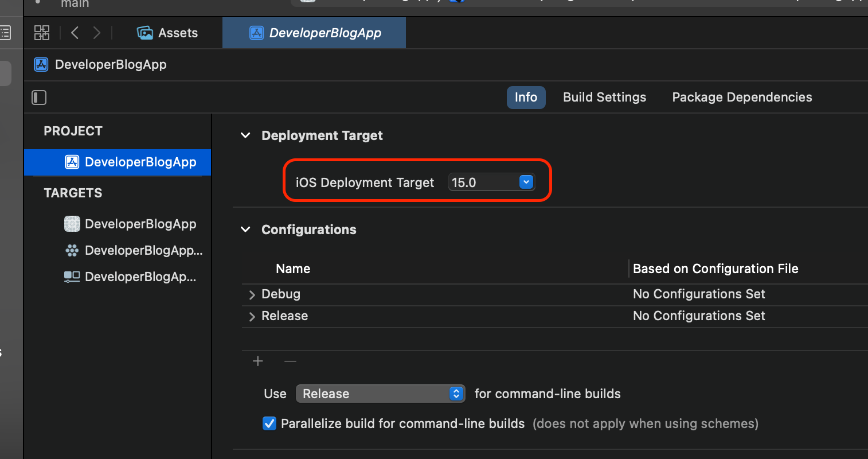Collapse the Deployment Target section
Viewport: 868px width, 459px height.
(x=245, y=135)
